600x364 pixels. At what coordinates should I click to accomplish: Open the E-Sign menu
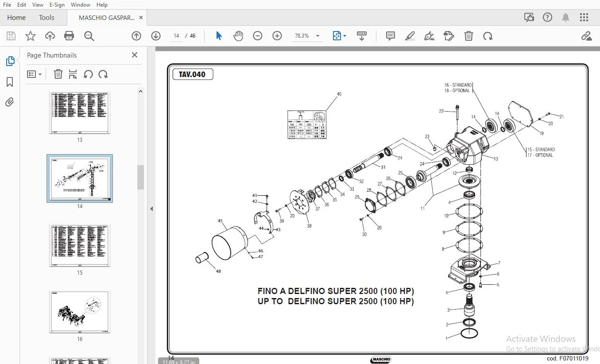[57, 5]
